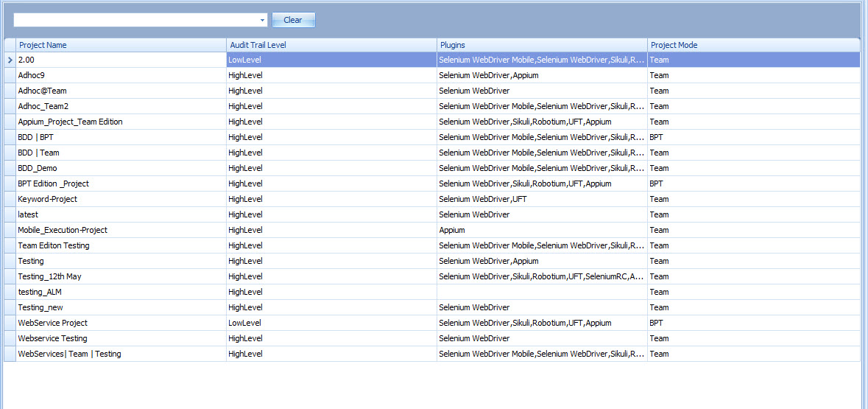This screenshot has height=409, width=868.
Task: Click LowLevel audit cell of WebService Project
Action: [331, 323]
